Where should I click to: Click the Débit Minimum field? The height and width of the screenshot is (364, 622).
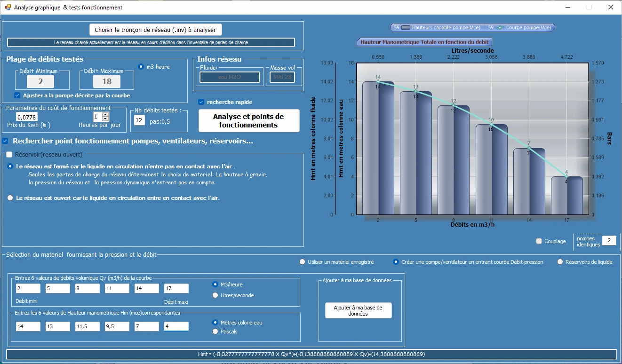coord(40,82)
